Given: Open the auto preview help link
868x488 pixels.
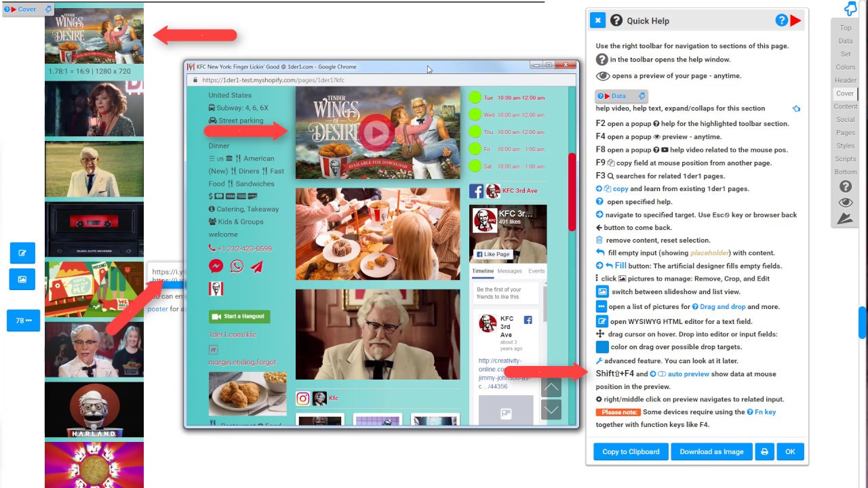Looking at the screenshot, I should pyautogui.click(x=688, y=373).
